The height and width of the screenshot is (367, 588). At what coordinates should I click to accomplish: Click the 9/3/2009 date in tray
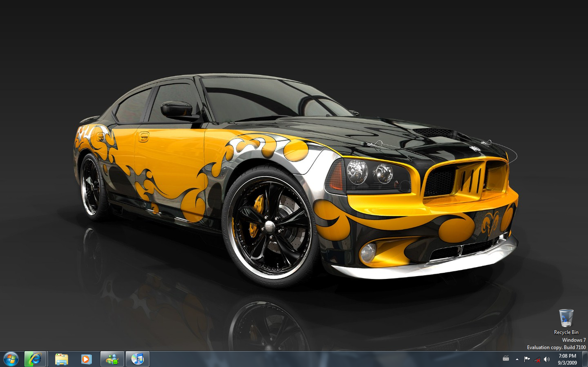567,363
